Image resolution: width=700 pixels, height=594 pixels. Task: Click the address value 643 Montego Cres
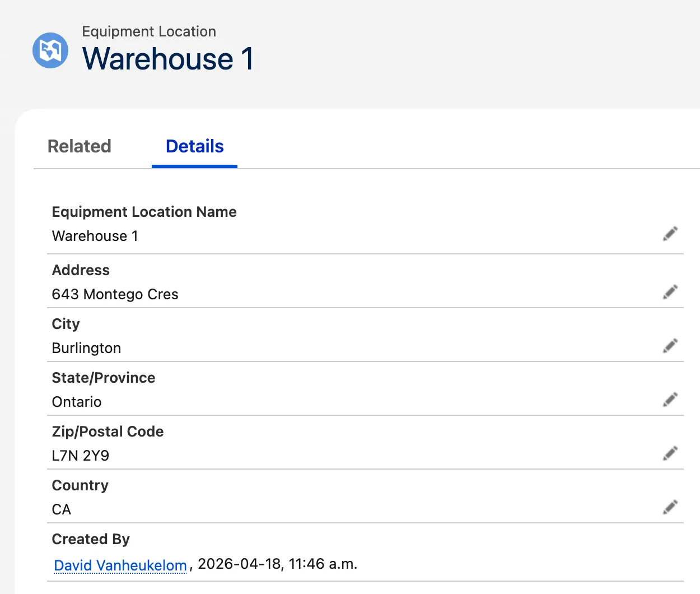coord(115,294)
